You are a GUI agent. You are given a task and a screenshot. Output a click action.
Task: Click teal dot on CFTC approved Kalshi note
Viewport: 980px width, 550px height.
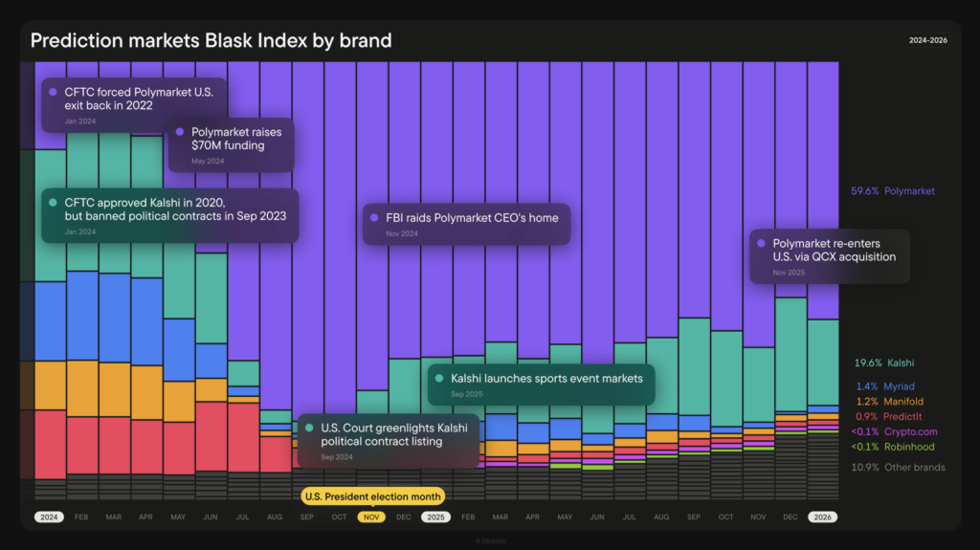click(x=53, y=202)
